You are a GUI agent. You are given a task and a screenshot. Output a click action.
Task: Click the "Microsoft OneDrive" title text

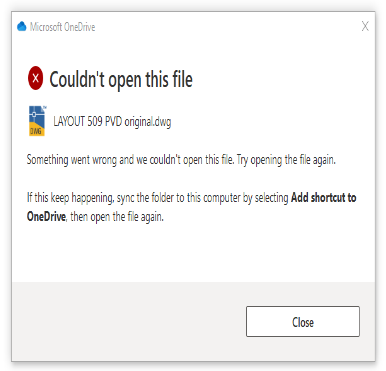click(x=62, y=27)
